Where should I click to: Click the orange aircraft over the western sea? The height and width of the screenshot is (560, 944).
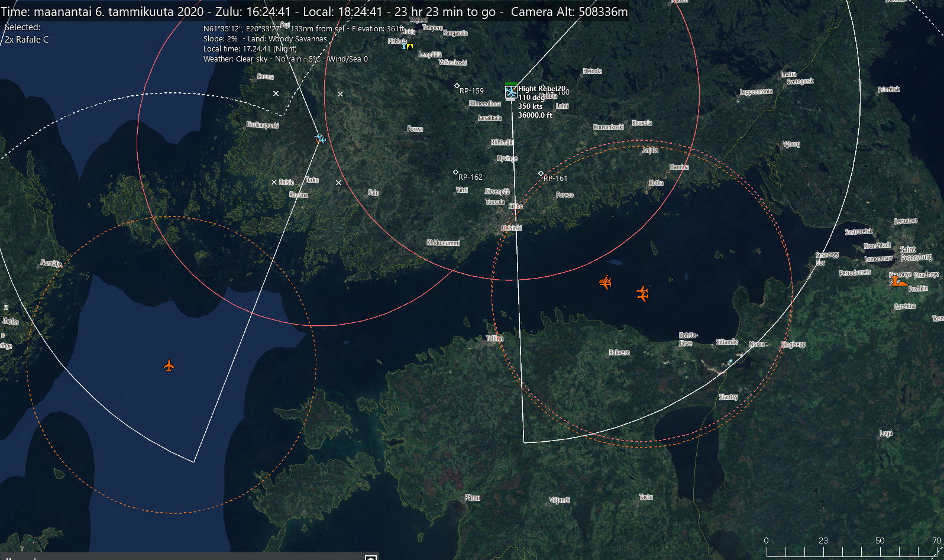coord(169,366)
